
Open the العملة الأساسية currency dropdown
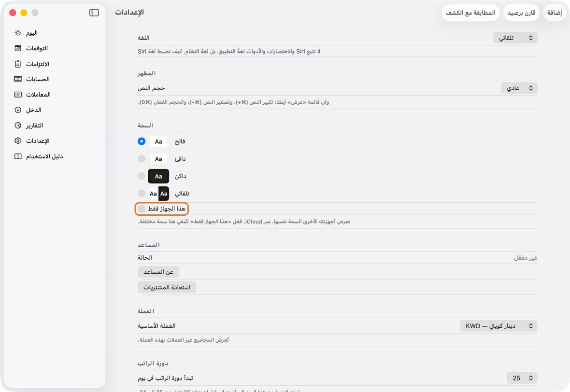click(x=499, y=326)
